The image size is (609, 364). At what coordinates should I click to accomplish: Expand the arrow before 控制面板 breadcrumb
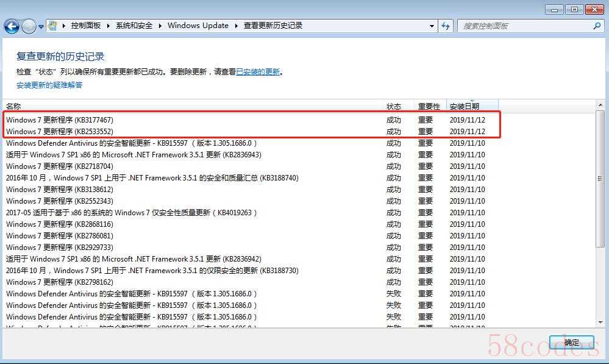(63, 26)
